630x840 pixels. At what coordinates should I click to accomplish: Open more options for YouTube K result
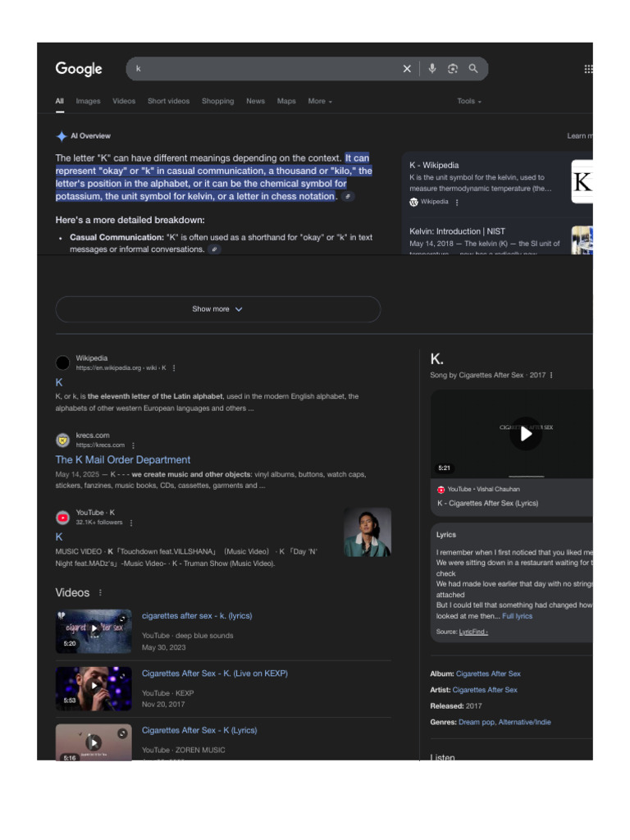(x=131, y=523)
